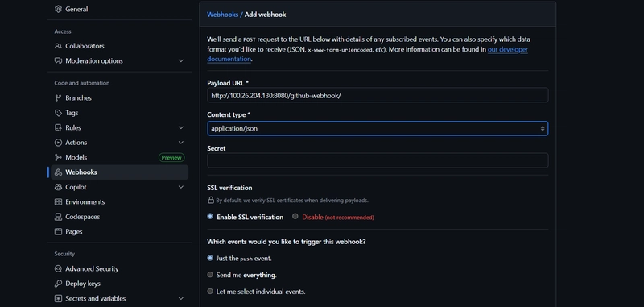Select Enable SSL verification radio button
Image resolution: width=644 pixels, height=307 pixels.
pos(210,216)
